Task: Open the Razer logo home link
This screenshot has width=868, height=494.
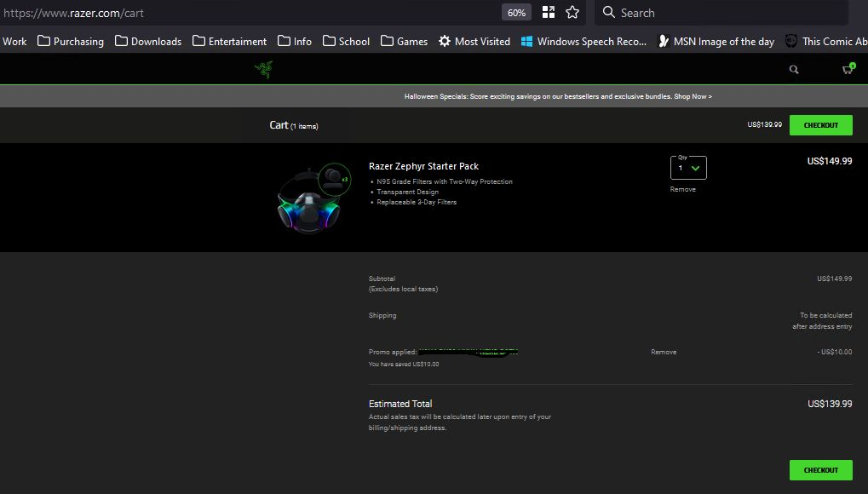Action: coord(263,69)
